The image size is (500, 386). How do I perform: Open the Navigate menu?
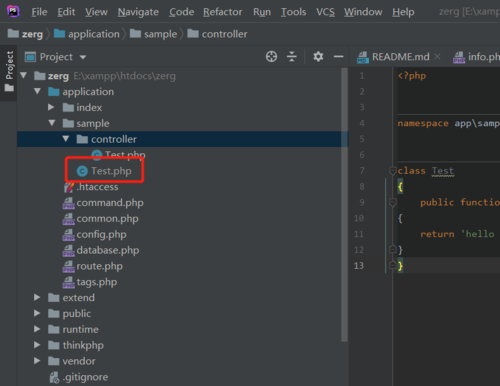click(138, 12)
